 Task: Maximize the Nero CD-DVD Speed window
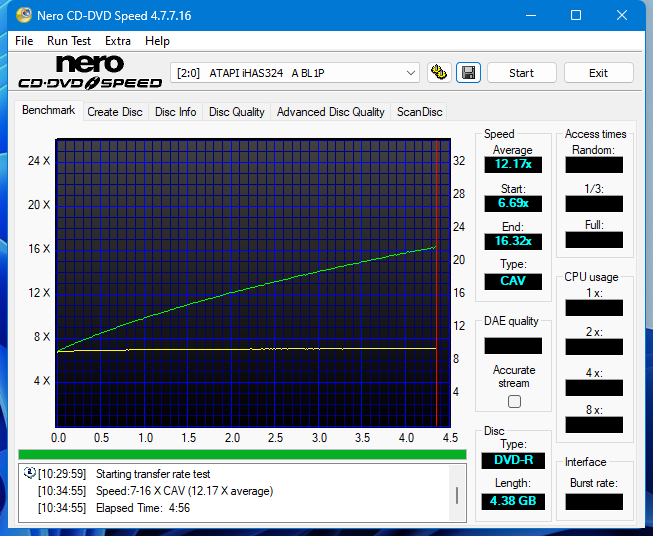[576, 15]
